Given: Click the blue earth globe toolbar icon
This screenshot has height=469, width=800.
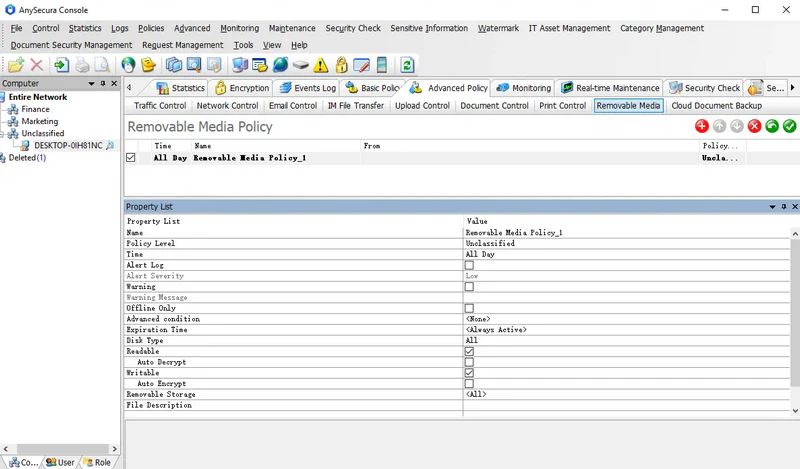Looking at the screenshot, I should [x=280, y=65].
